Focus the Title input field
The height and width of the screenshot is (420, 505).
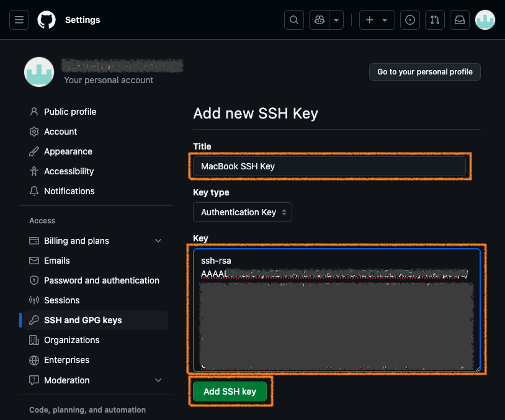click(x=329, y=166)
